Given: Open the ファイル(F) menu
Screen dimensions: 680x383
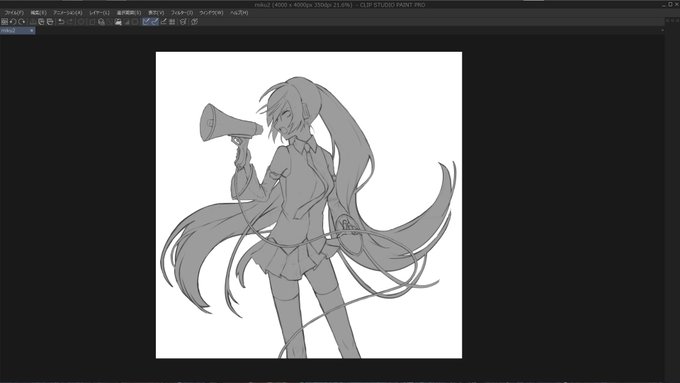Looking at the screenshot, I should point(14,13).
